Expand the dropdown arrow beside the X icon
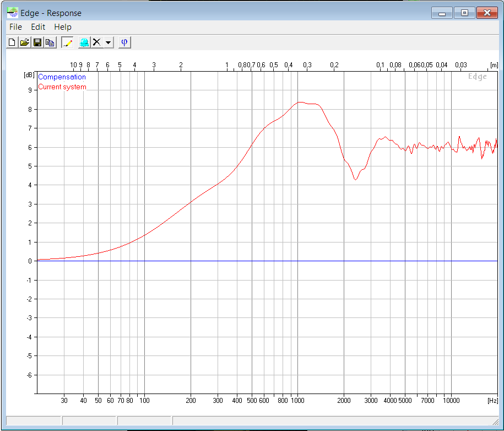The height and width of the screenshot is (431, 504). (108, 42)
